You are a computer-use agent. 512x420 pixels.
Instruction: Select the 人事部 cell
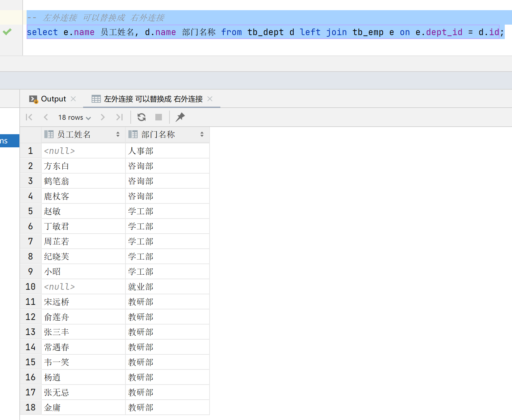(x=167, y=151)
